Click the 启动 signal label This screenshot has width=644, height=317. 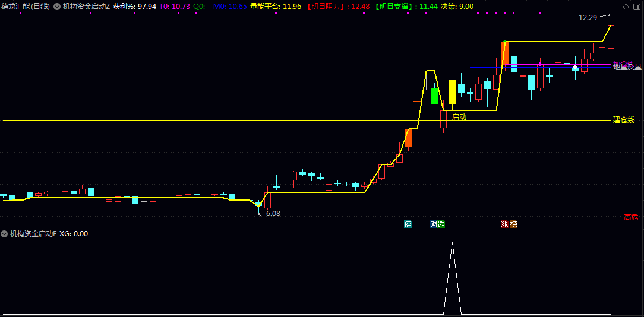459,117
